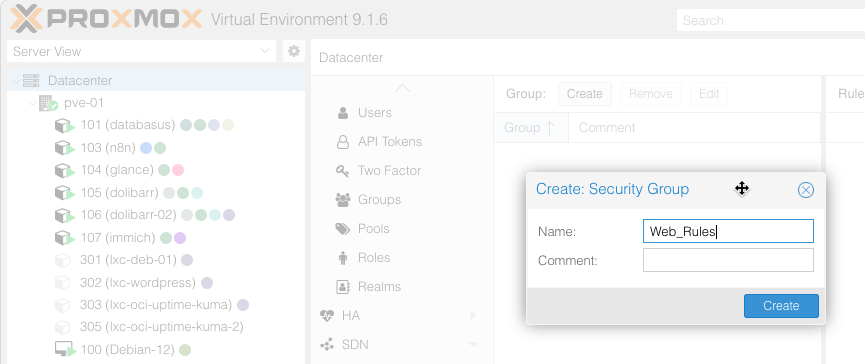The image size is (865, 364).
Task: Click the Comment column header
Action: pos(695,128)
